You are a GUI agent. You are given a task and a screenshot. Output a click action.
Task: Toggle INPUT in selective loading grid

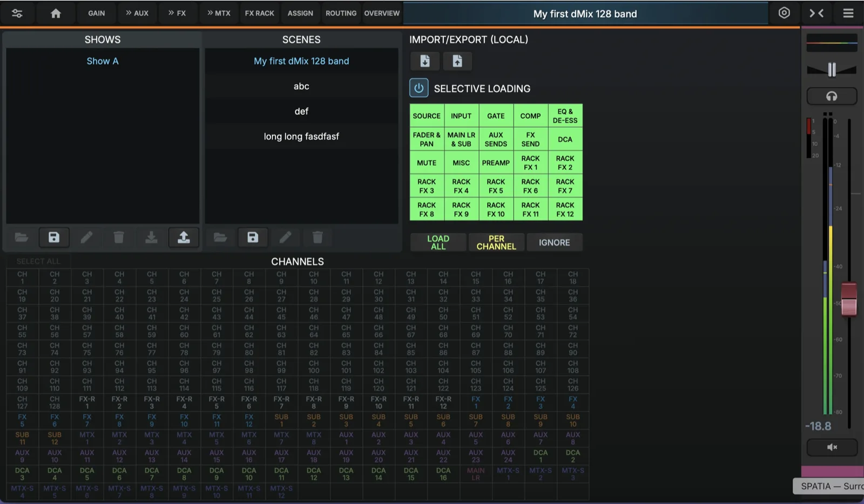461,116
